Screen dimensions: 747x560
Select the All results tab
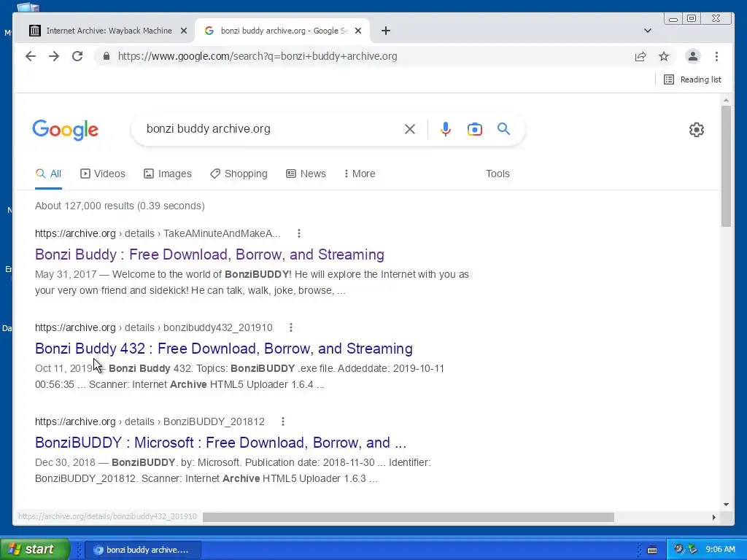(x=49, y=174)
